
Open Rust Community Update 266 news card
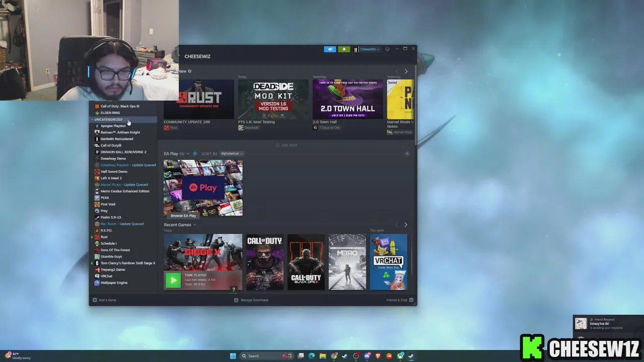(x=199, y=99)
